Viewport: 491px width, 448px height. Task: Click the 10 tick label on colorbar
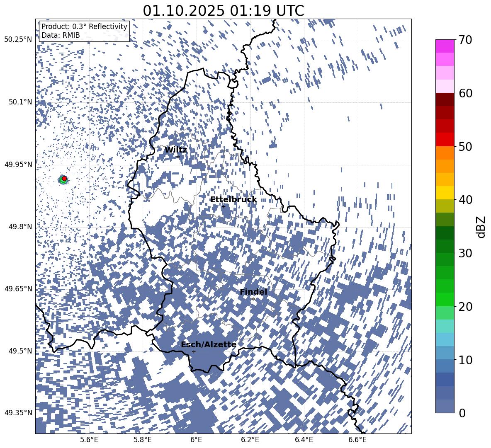[465, 360]
